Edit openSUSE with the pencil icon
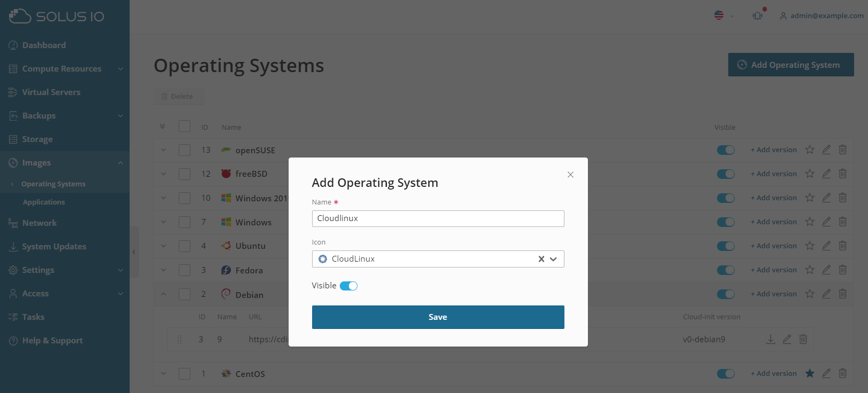Viewport: 868px width, 393px height. tap(826, 150)
